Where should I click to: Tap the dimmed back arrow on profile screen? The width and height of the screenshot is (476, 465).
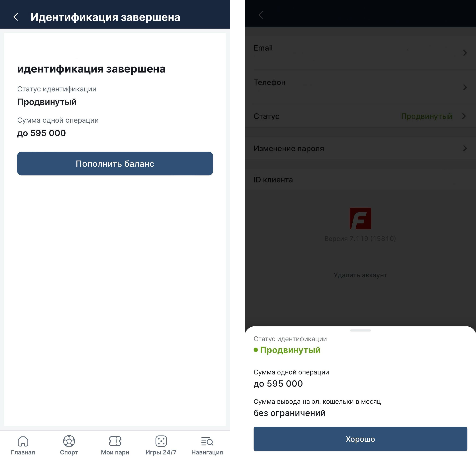click(261, 15)
